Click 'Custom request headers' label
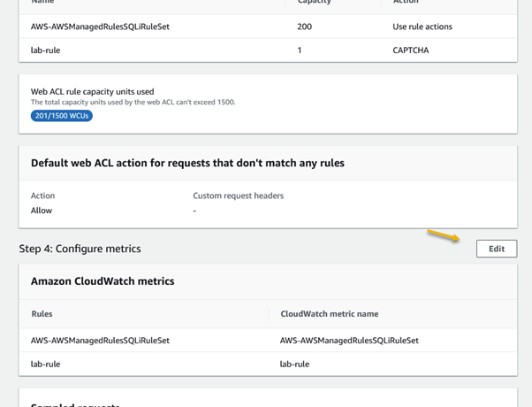This screenshot has height=407, width=532. (x=239, y=196)
